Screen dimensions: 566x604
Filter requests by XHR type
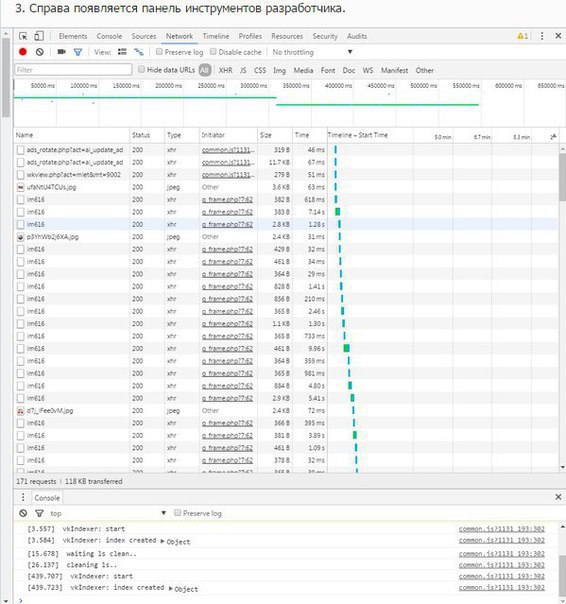[x=226, y=70]
